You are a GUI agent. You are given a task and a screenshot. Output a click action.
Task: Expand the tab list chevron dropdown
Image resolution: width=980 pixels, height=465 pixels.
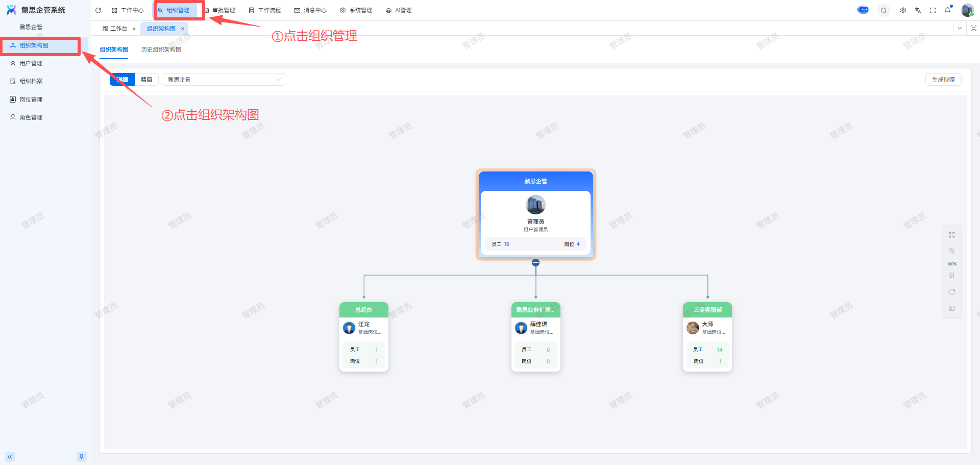(x=960, y=29)
